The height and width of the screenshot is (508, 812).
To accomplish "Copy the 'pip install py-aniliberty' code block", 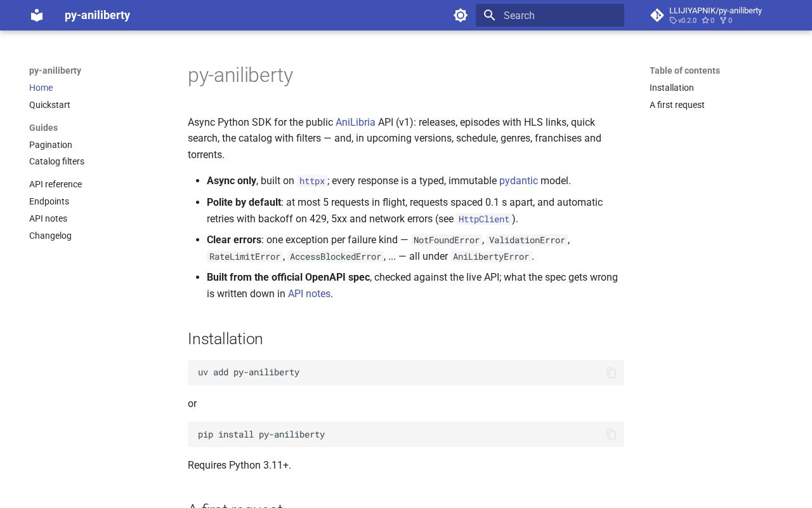I will coord(611,434).
